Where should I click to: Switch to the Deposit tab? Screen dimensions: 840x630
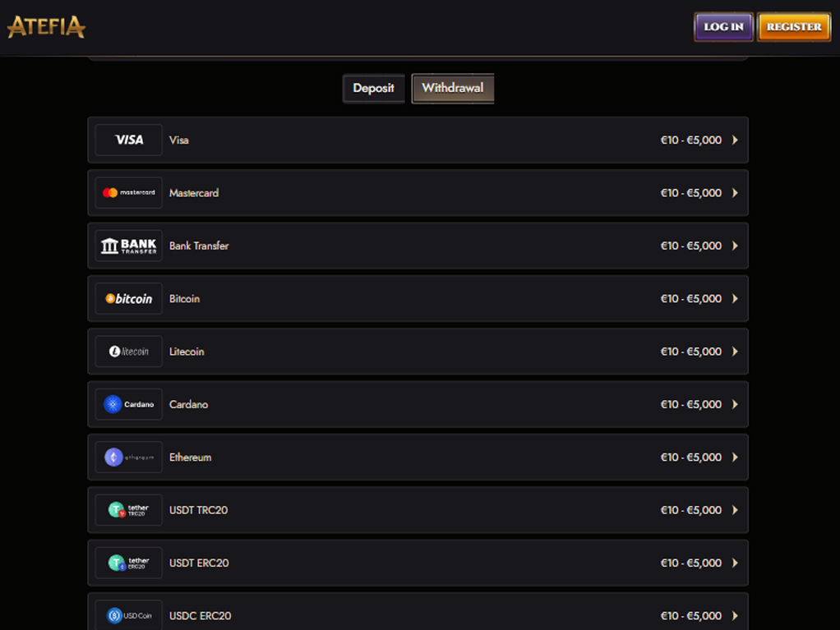pyautogui.click(x=373, y=89)
